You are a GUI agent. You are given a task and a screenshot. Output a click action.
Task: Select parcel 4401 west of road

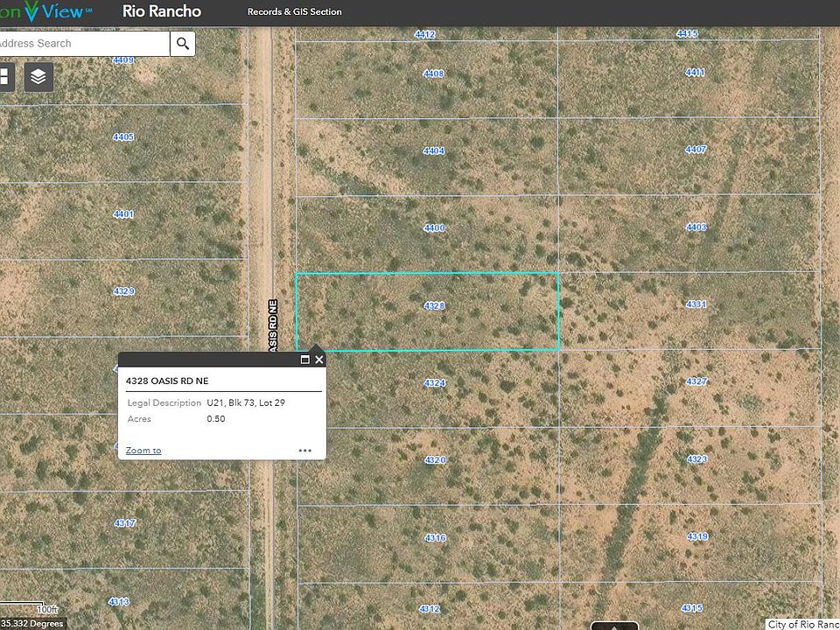click(x=123, y=214)
